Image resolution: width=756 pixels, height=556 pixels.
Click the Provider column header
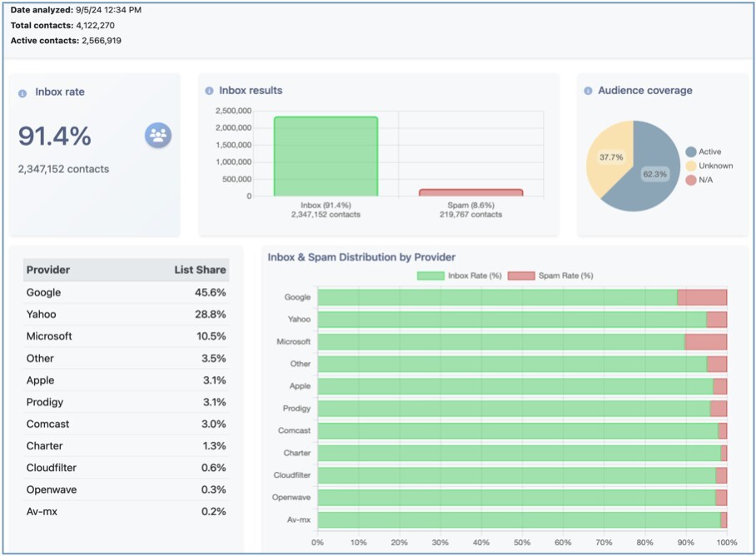point(48,270)
